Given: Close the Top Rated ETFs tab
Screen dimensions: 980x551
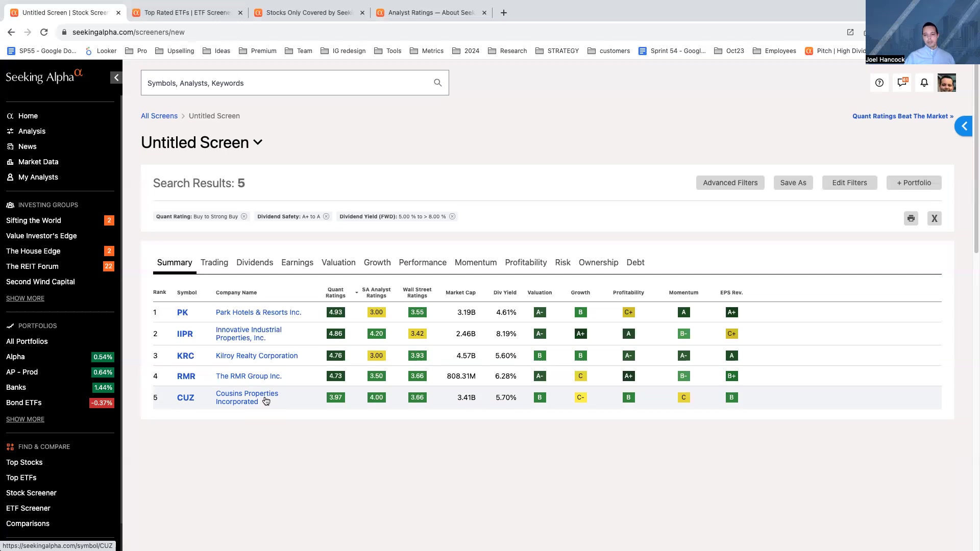Looking at the screenshot, I should point(240,13).
